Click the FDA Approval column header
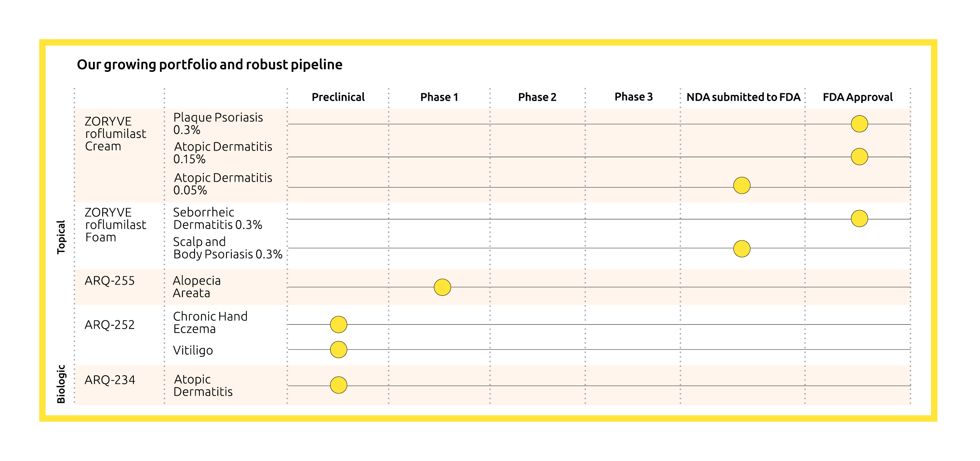 click(857, 97)
